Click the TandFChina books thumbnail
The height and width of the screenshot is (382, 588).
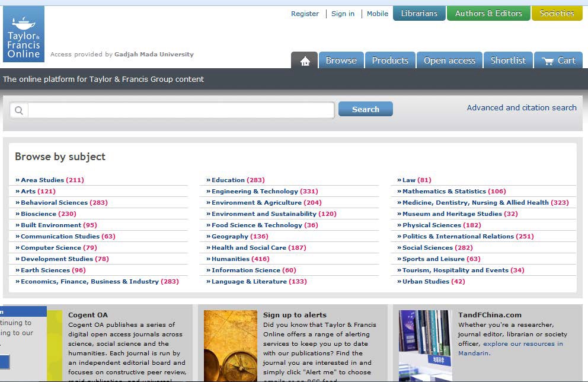(x=425, y=346)
